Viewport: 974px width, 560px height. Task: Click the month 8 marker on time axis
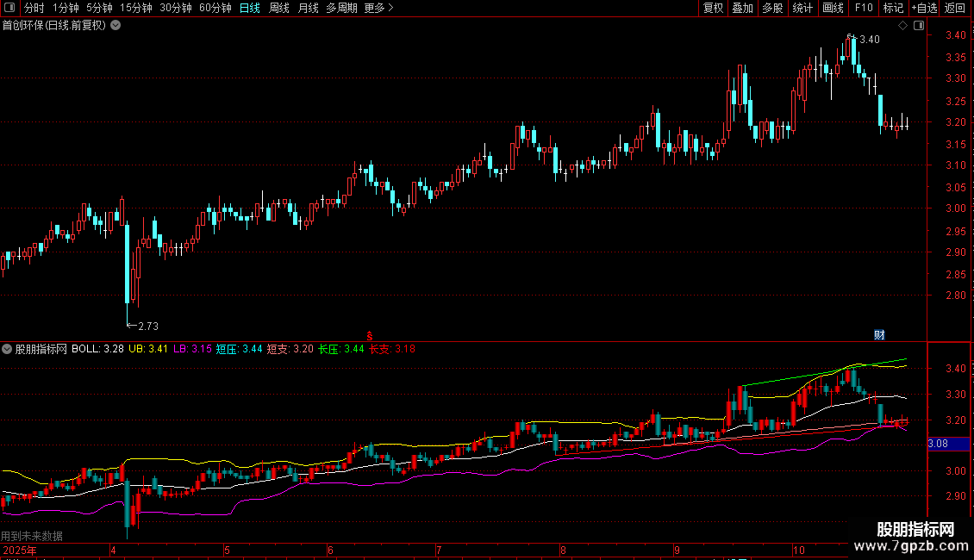(x=563, y=550)
